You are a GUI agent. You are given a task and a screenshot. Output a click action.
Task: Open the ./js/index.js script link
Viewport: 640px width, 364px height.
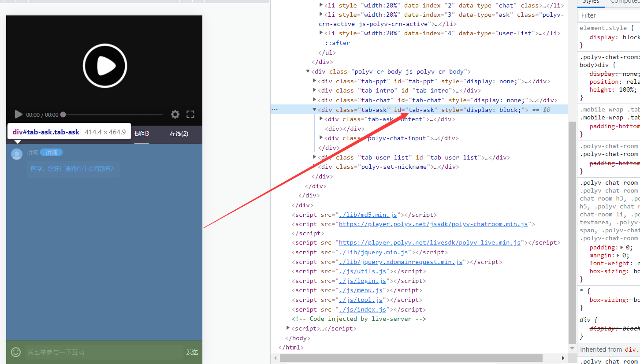coord(362,309)
